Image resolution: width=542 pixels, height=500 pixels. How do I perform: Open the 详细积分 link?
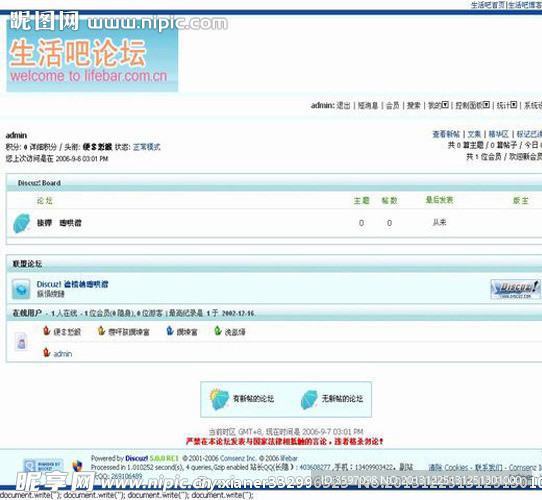(43, 147)
